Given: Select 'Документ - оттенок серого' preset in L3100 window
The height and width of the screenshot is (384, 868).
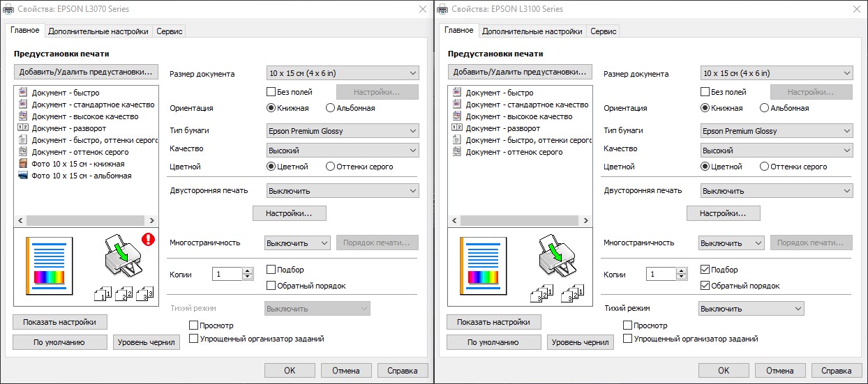Looking at the screenshot, I should [507, 152].
